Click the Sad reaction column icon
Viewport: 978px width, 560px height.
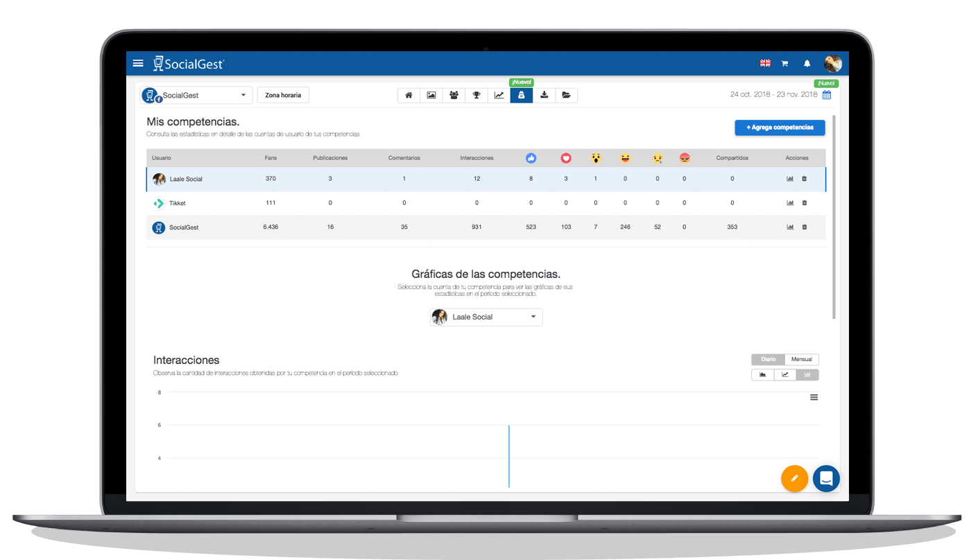(x=658, y=158)
